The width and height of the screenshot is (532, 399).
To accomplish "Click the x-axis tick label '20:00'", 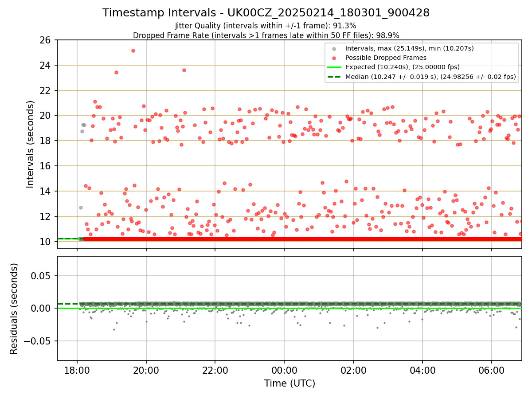I will pyautogui.click(x=146, y=370).
